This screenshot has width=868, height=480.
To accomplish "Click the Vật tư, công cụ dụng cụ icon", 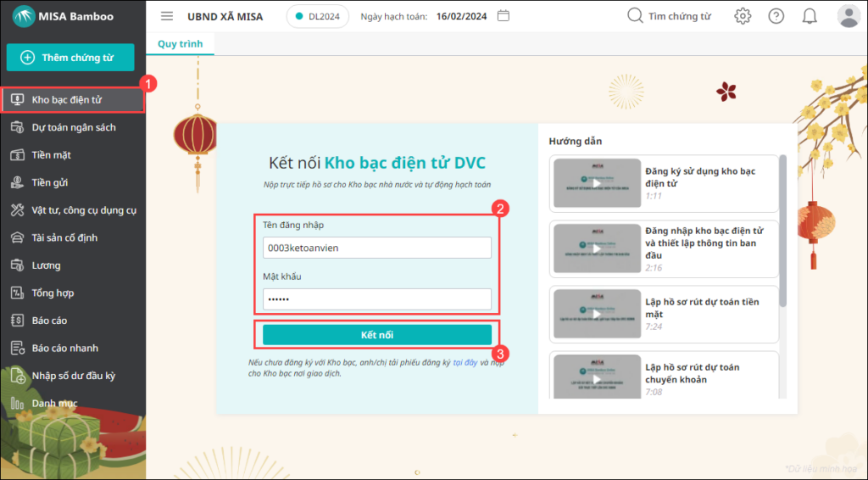I will click(x=17, y=209).
